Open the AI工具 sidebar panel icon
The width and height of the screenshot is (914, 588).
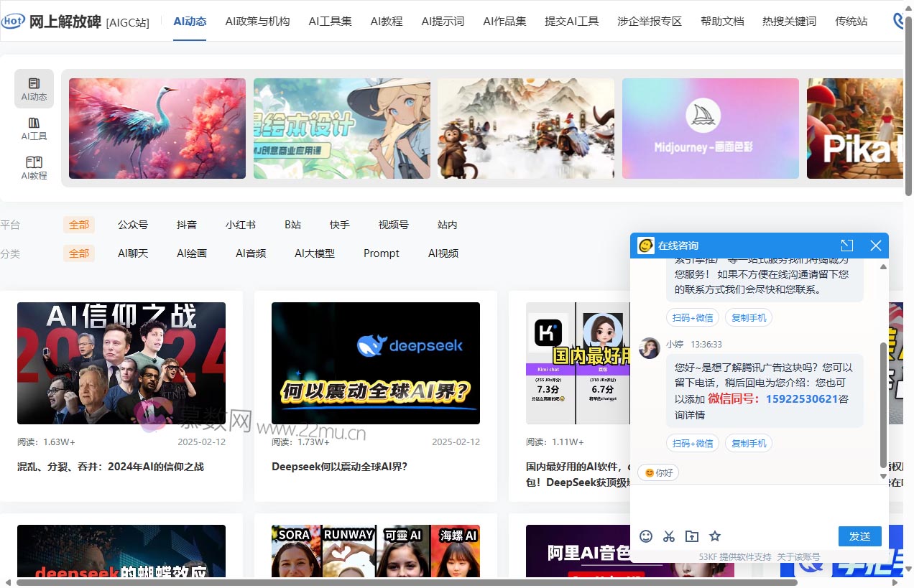[33, 128]
